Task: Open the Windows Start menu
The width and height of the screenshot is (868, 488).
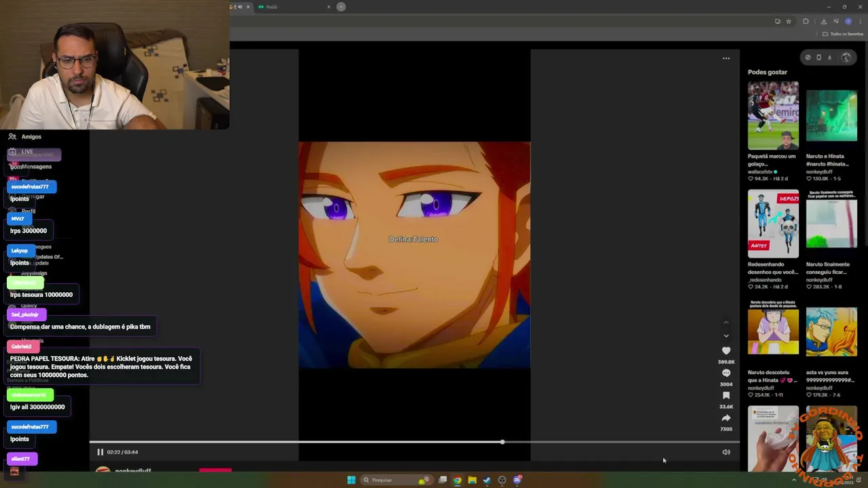Action: [x=351, y=480]
